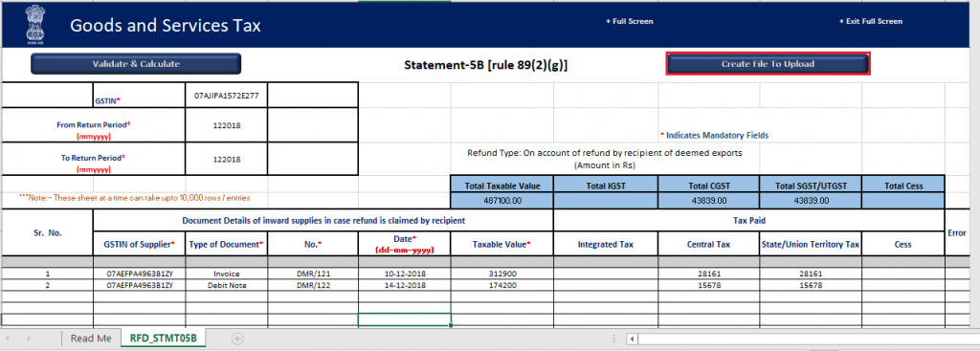Select Central Tax value 15678
The image size is (980, 351).
click(x=709, y=285)
